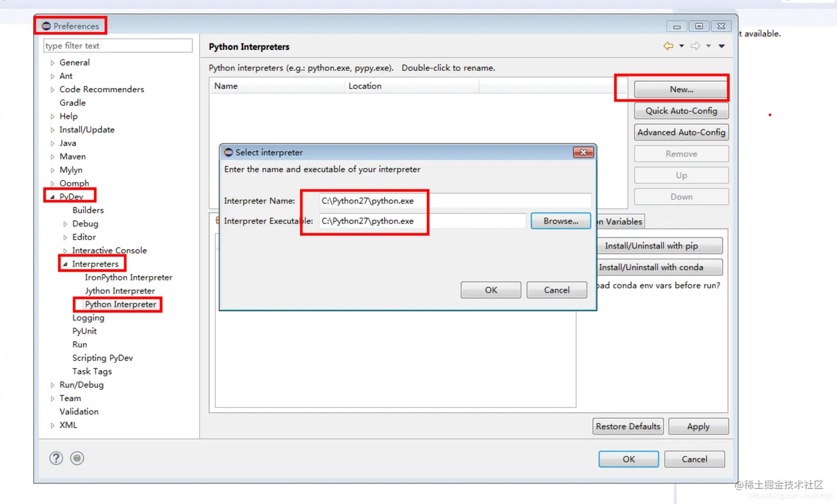Click the type filter text field
The image size is (837, 504).
[x=118, y=45]
